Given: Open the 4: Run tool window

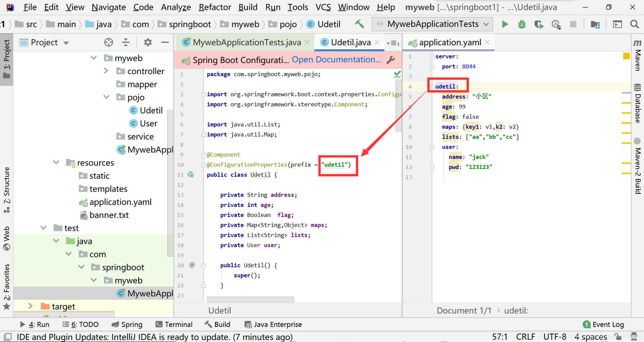Looking at the screenshot, I should (x=35, y=324).
